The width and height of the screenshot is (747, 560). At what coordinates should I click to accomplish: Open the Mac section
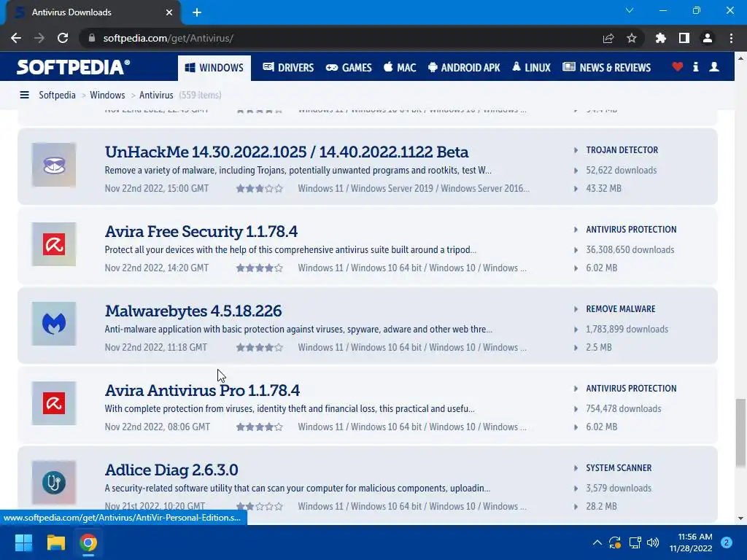(400, 68)
